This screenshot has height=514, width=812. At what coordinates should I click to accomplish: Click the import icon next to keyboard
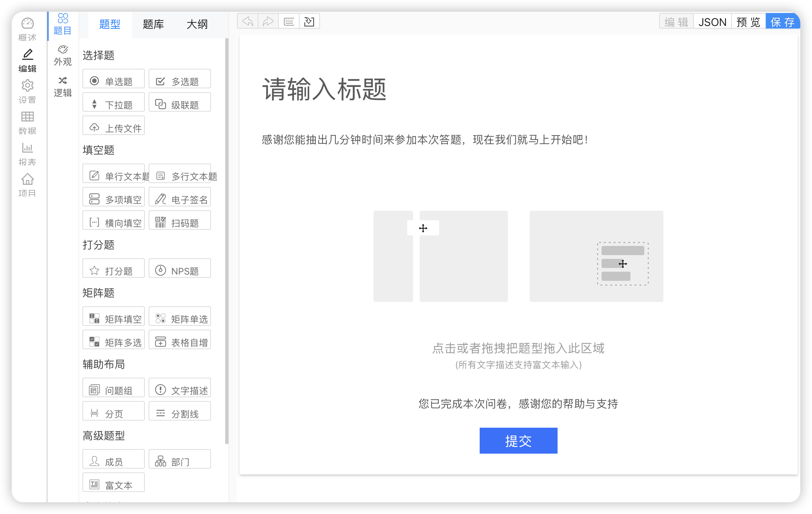click(309, 22)
